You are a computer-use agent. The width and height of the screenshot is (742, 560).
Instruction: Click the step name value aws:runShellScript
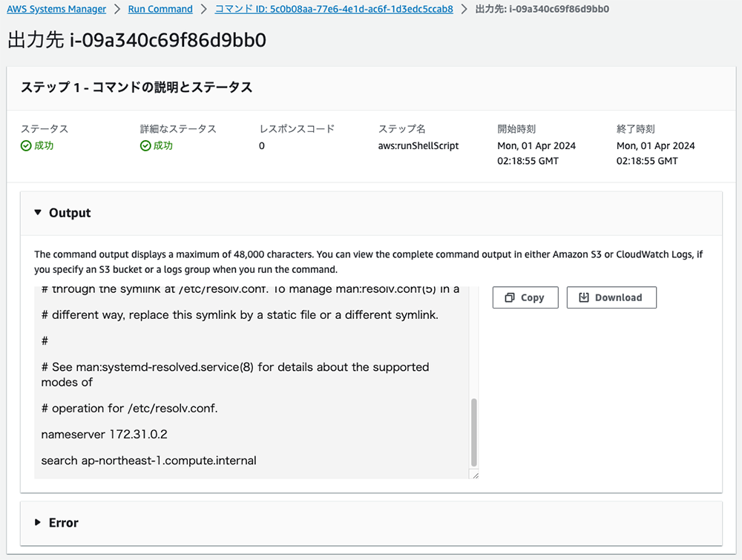[x=418, y=145]
